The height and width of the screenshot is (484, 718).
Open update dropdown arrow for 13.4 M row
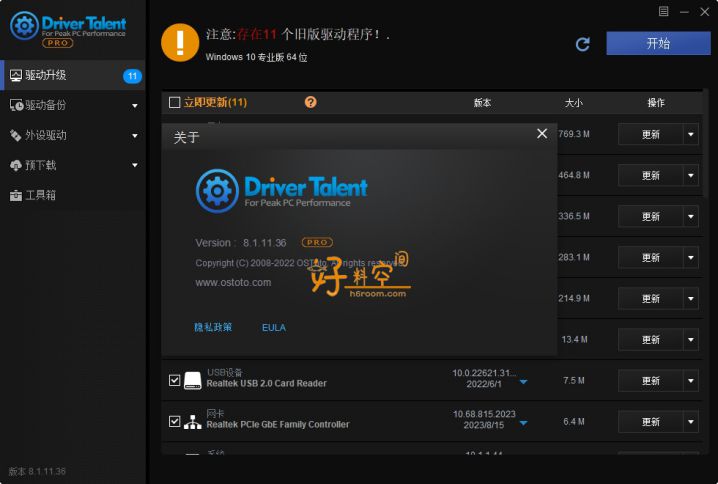691,340
